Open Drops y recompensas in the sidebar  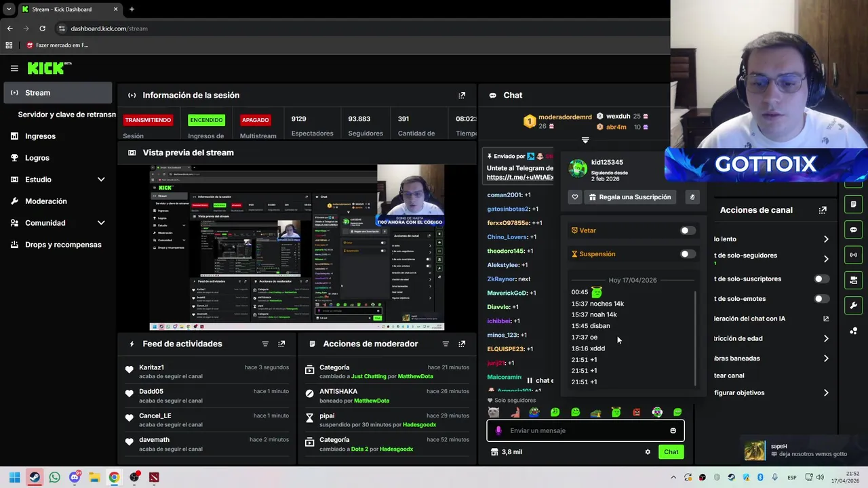(58, 245)
